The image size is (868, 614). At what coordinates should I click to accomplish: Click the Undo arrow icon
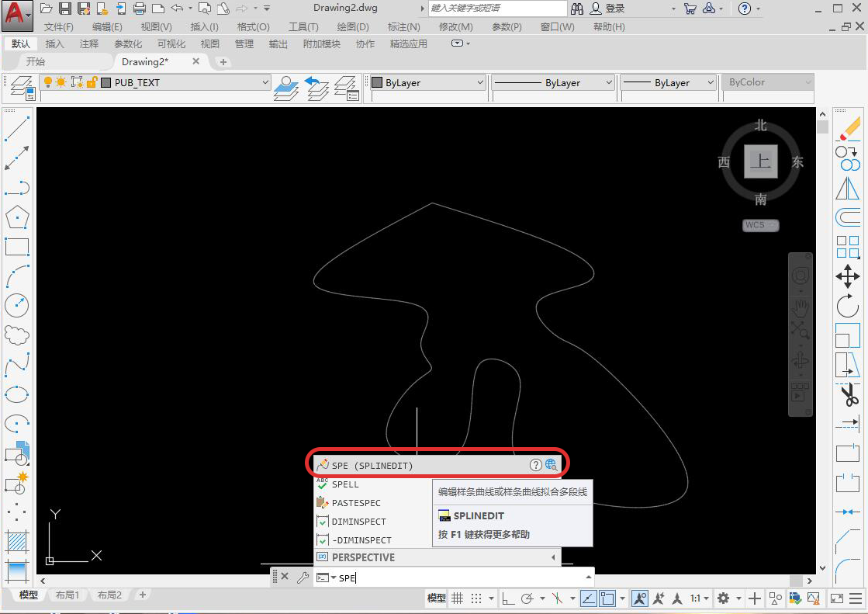pos(177,9)
